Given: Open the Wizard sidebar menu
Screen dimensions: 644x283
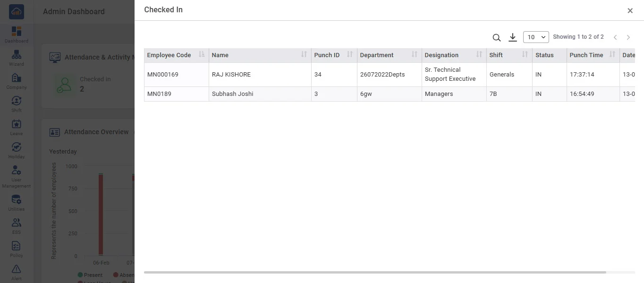Looking at the screenshot, I should coord(16,58).
